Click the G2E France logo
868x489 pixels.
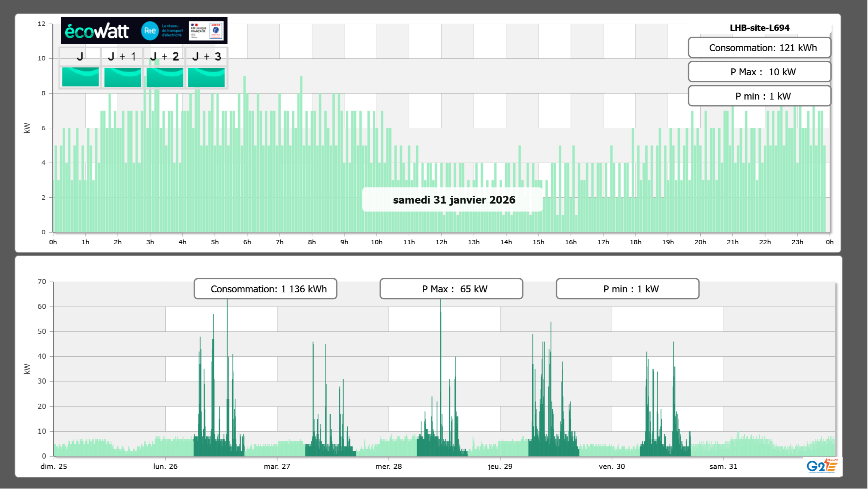pos(822,466)
